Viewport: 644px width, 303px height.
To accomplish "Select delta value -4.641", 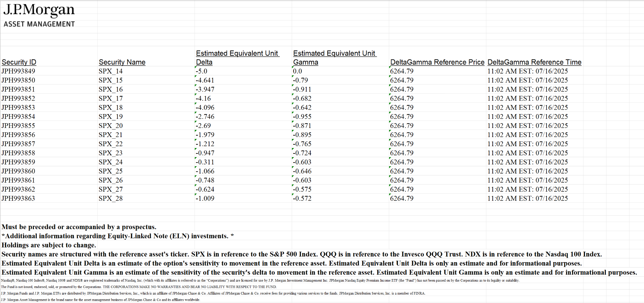I will tap(205, 80).
